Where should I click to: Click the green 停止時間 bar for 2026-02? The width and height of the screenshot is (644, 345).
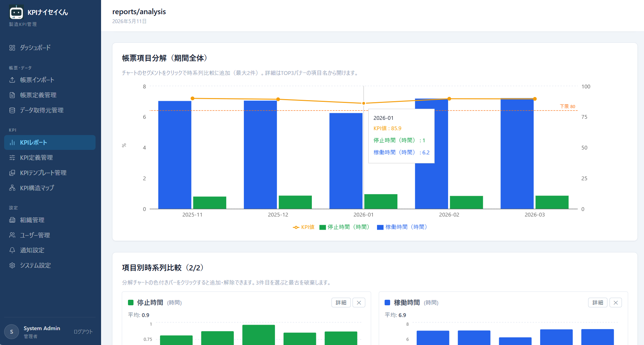pyautogui.click(x=466, y=202)
